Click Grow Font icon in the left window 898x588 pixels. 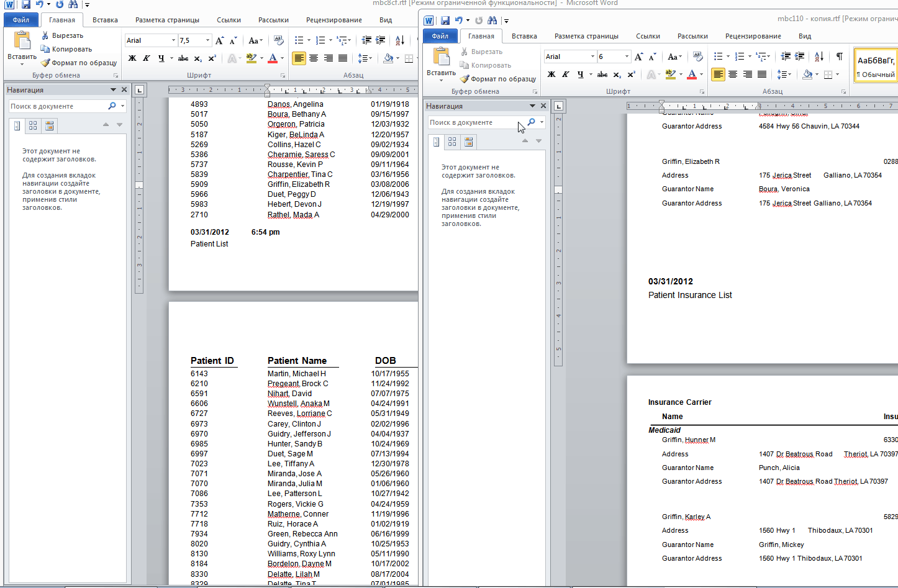click(x=219, y=40)
